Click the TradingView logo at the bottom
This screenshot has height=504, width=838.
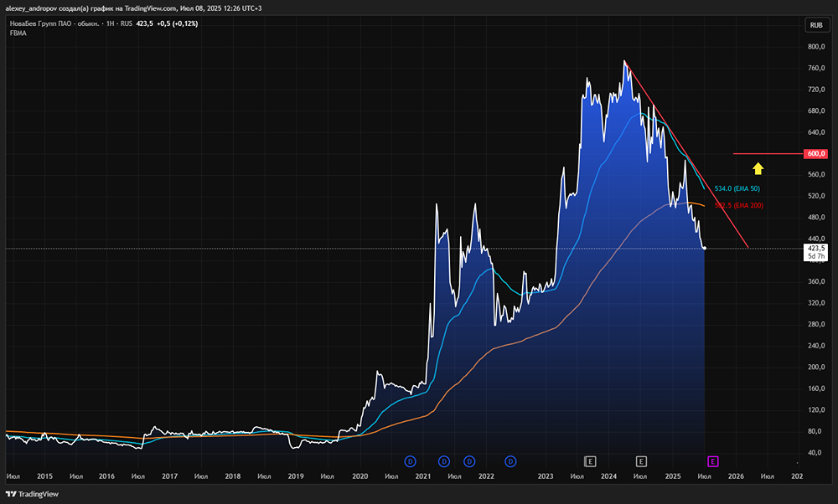pos(32,495)
